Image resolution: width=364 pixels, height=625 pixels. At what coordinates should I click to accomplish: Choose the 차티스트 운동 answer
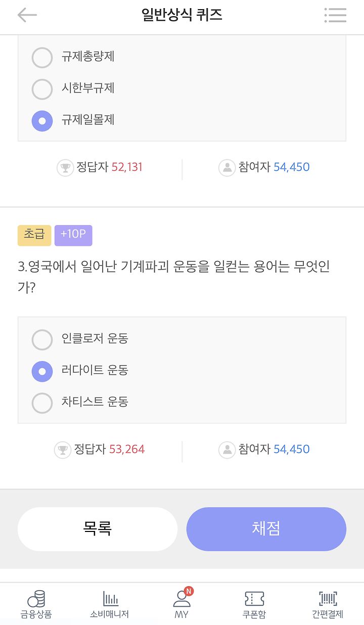click(x=42, y=403)
